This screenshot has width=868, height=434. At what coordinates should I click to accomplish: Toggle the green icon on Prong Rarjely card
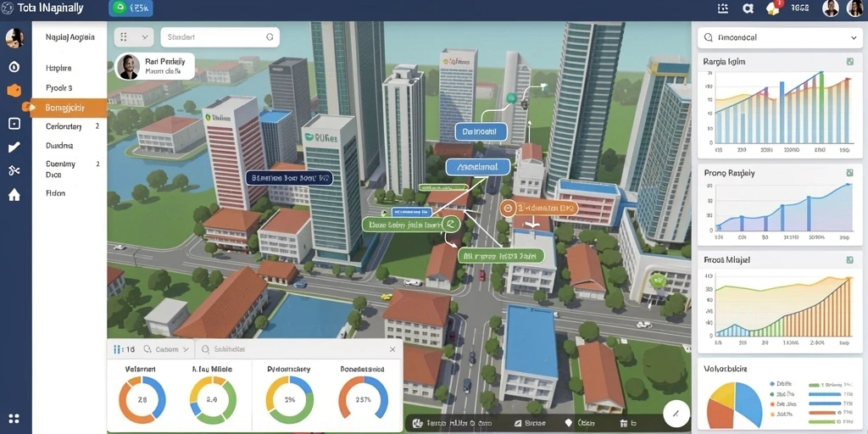point(849,173)
